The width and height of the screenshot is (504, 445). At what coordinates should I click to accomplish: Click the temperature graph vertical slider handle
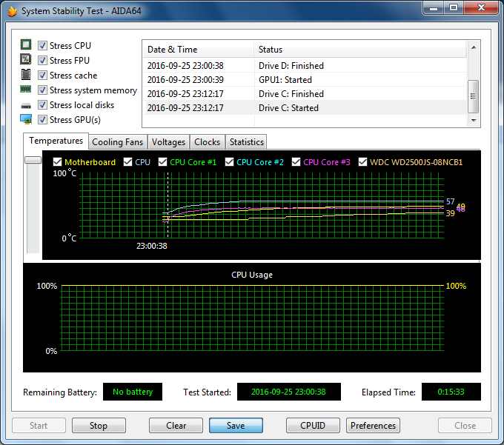click(x=33, y=159)
